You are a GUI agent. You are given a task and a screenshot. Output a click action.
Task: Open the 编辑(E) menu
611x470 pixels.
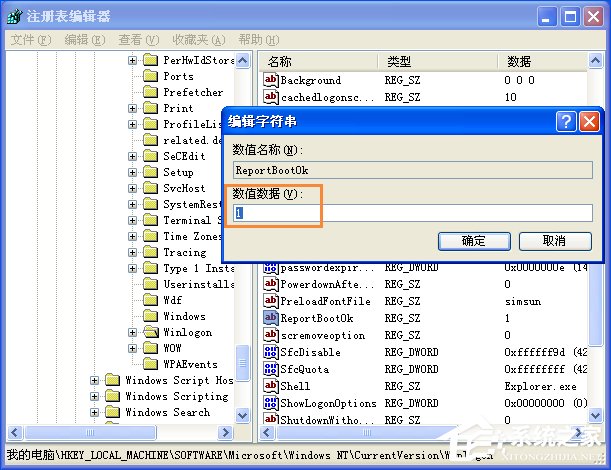tap(85, 40)
